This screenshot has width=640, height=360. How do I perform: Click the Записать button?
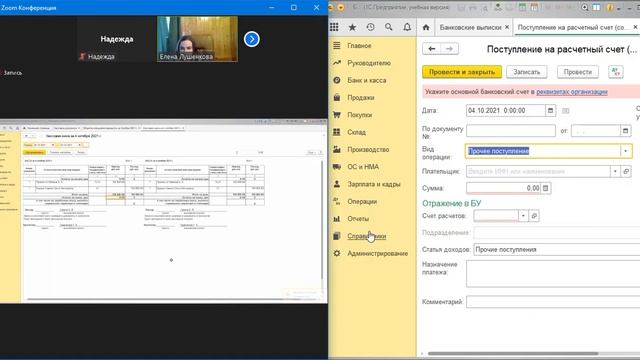click(x=527, y=72)
